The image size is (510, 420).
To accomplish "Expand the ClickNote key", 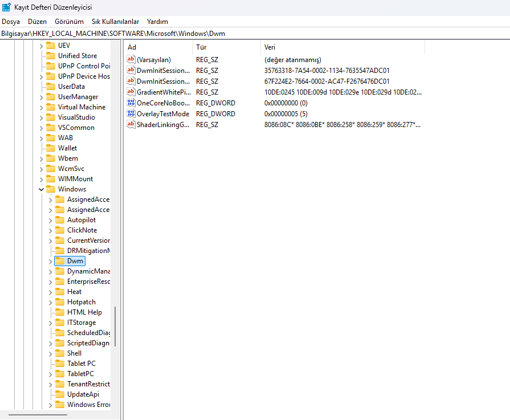I will coord(50,231).
